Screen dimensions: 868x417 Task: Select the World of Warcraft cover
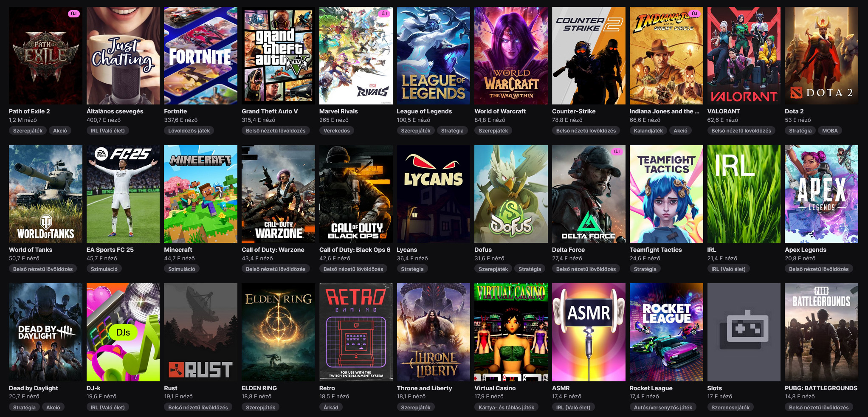[511, 56]
